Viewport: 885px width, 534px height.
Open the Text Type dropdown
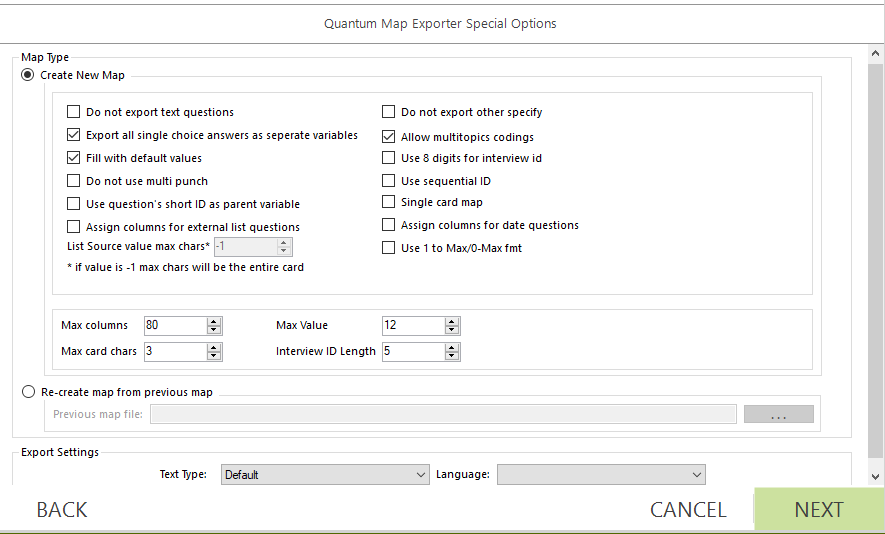pos(325,475)
